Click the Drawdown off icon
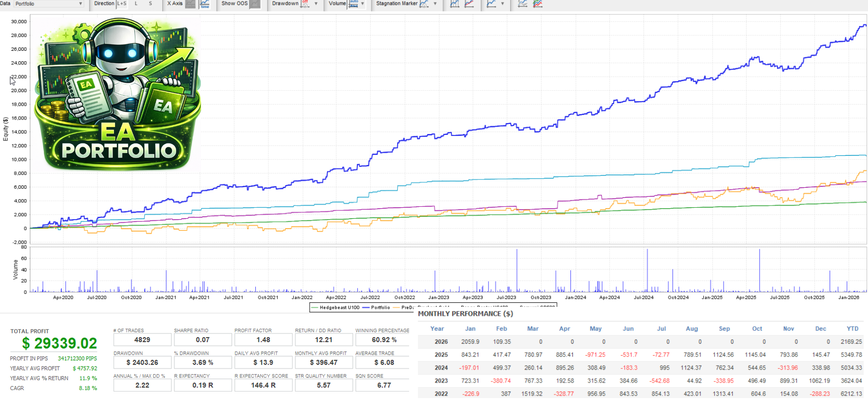This screenshot has width=868, height=401. click(x=305, y=4)
